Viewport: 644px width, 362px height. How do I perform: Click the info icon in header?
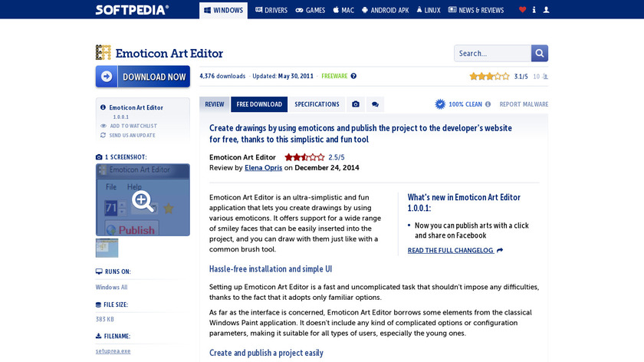click(x=534, y=10)
